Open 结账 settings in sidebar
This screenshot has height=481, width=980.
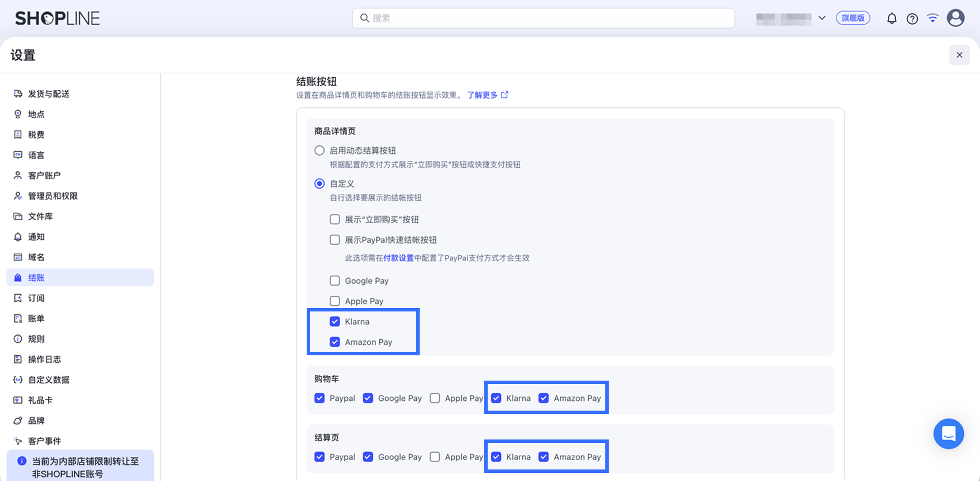(80, 277)
